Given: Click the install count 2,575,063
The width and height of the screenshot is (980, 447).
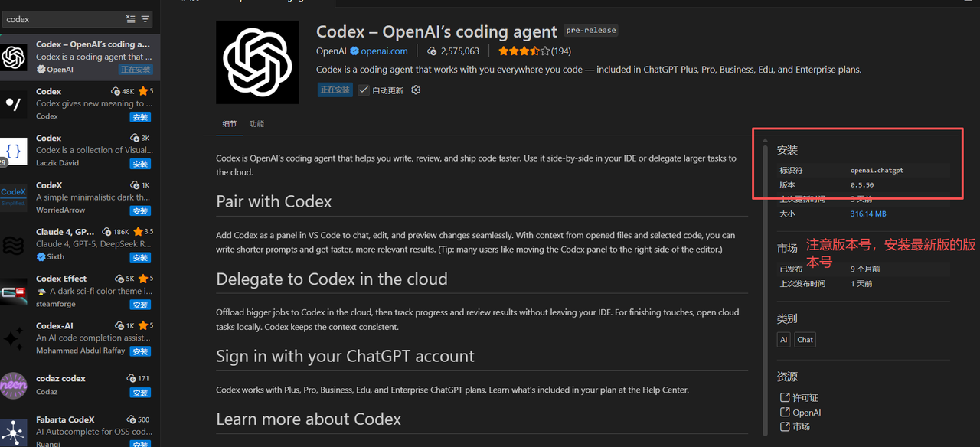Looking at the screenshot, I should click(453, 51).
